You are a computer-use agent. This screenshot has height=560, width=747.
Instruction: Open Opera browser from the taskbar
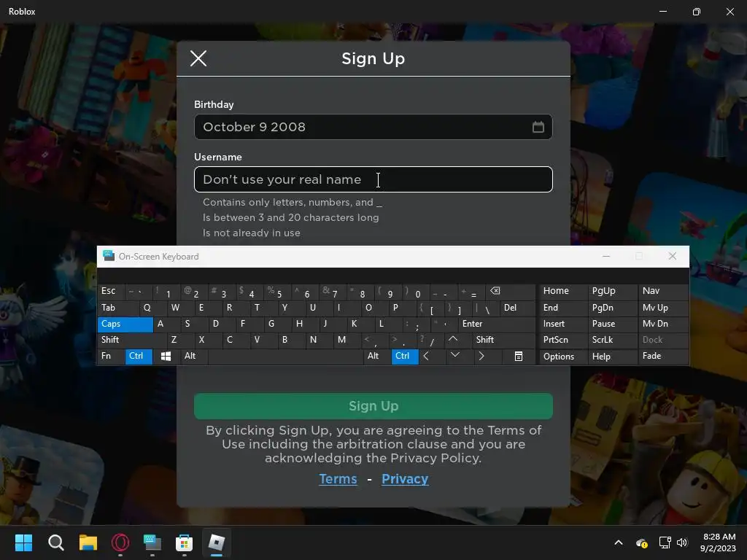pos(120,542)
